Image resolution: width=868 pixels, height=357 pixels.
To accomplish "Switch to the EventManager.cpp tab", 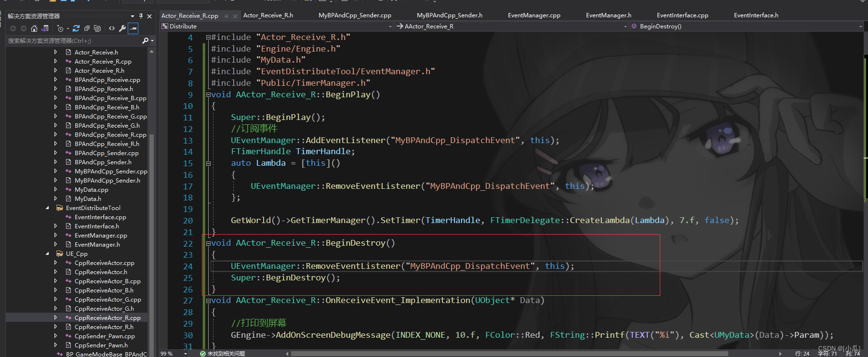I will point(534,15).
